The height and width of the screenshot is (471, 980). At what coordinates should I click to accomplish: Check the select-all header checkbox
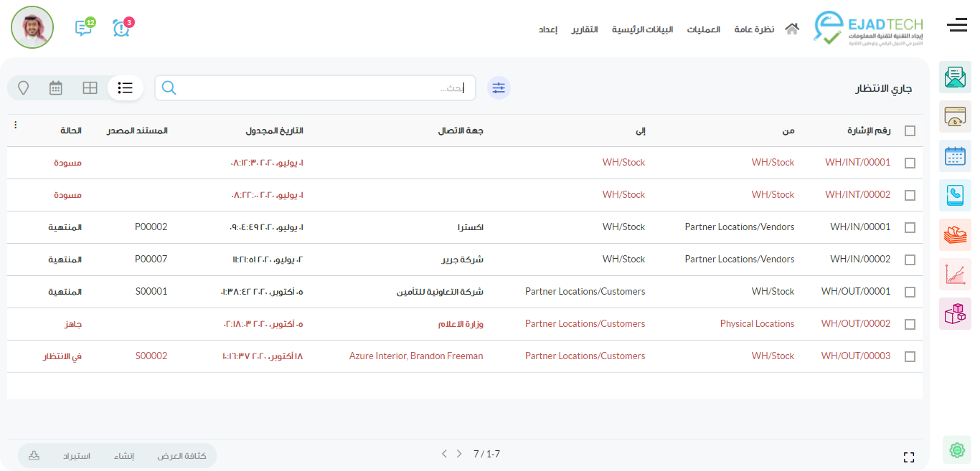coord(910,131)
